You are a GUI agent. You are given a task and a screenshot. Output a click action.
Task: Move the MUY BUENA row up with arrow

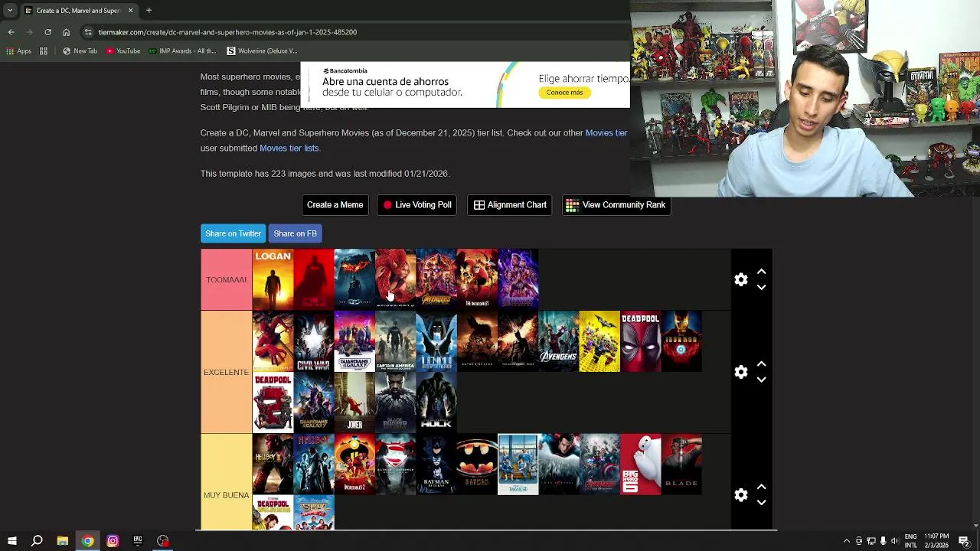761,487
